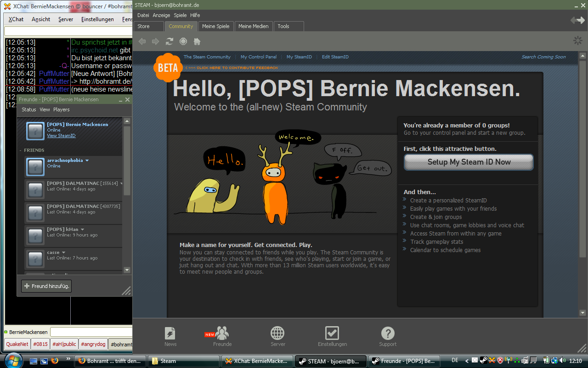Image resolution: width=588 pixels, height=368 pixels.
Task: Click the browser back arrow icon
Action: (142, 41)
